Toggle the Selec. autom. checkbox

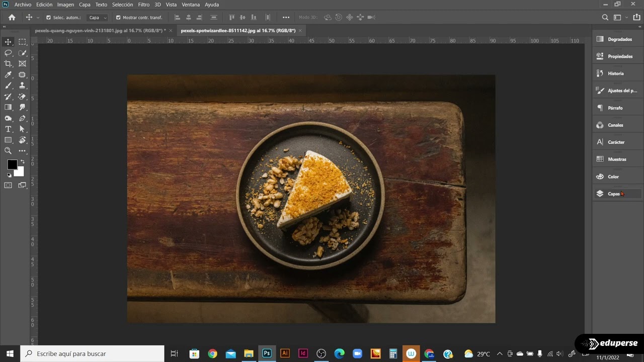click(x=48, y=18)
